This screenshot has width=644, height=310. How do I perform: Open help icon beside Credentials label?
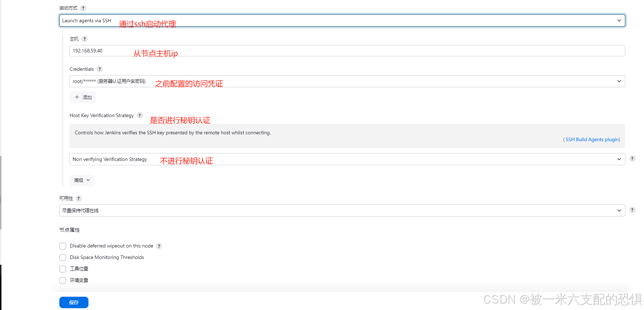(100, 69)
